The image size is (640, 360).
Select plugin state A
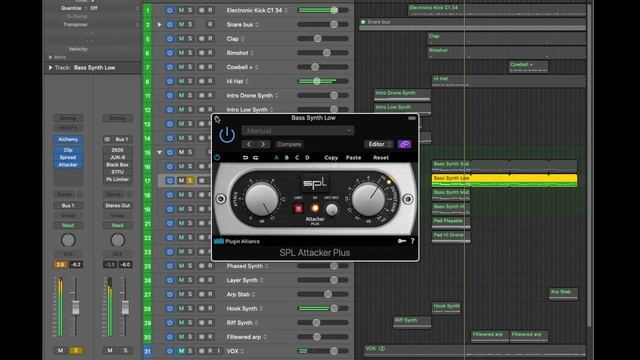[x=276, y=158]
